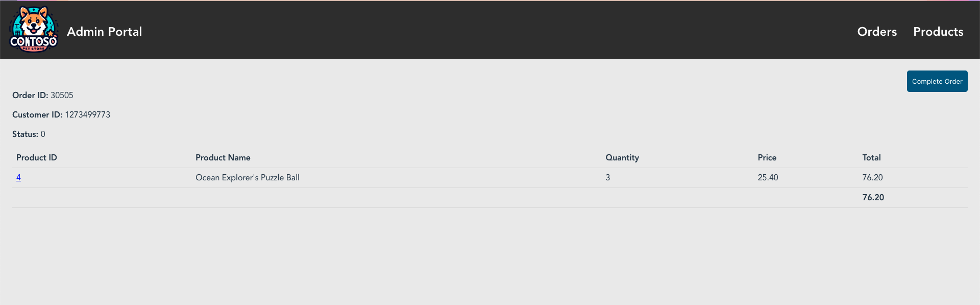Viewport: 980px width, 305px height.
Task: Click the line total 76.20 cell
Action: [x=872, y=177]
